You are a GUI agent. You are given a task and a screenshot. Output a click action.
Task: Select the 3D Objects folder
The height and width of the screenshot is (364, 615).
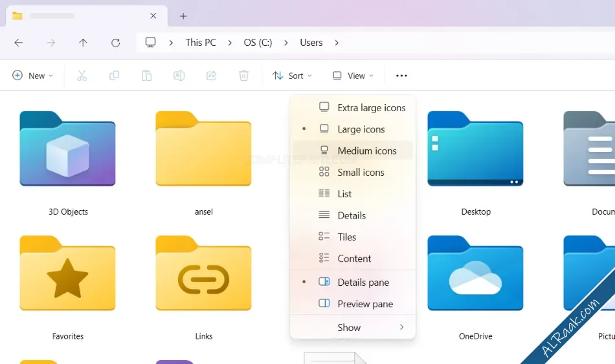click(67, 149)
